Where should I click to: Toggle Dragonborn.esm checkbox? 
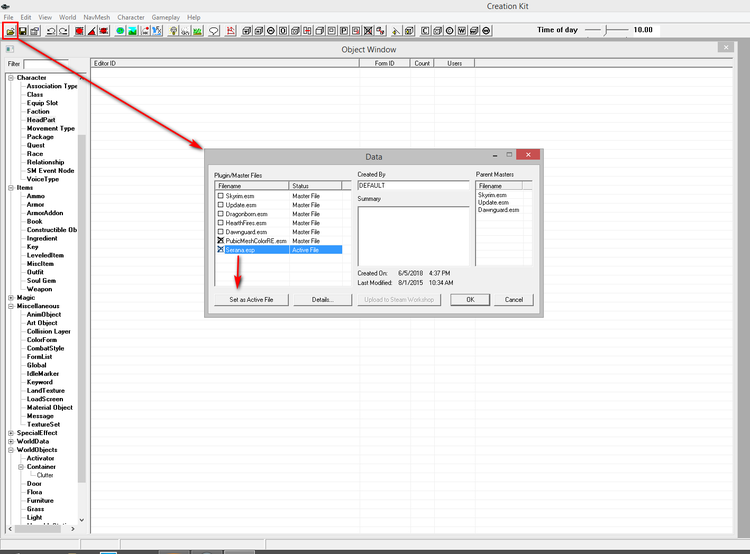[x=221, y=214]
